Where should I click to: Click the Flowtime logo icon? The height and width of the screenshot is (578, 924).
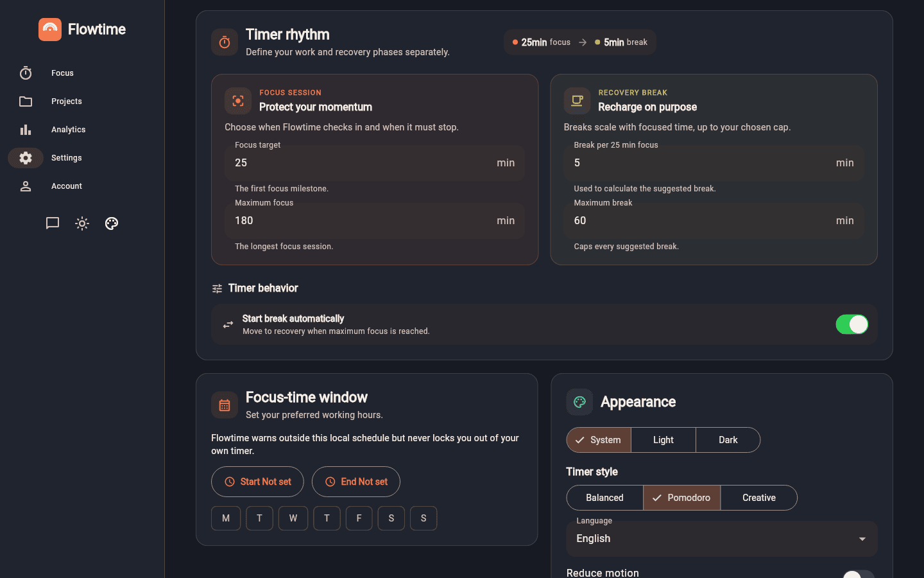coord(50,30)
